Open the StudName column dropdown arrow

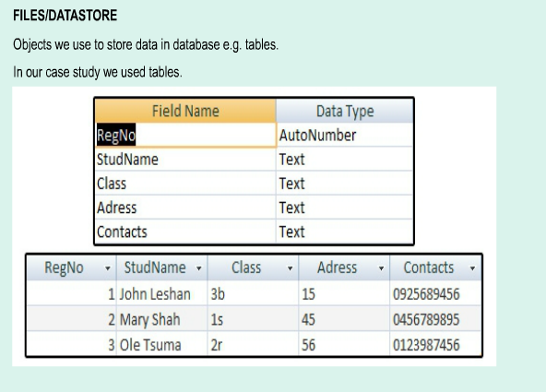tap(199, 268)
